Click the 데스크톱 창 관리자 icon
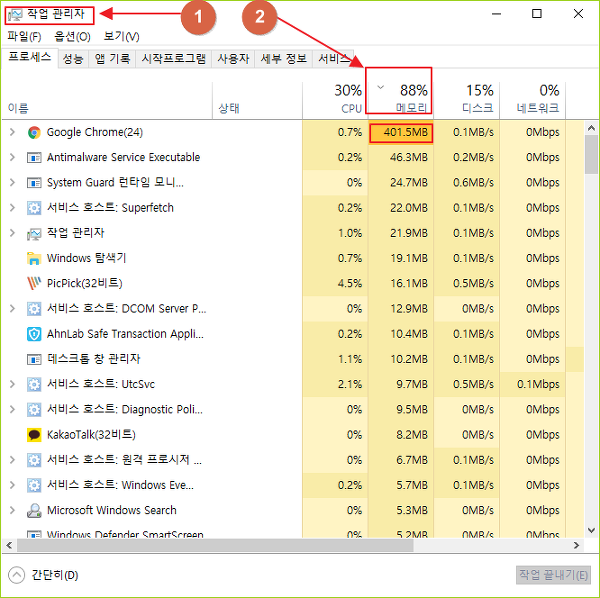Screen dimensions: 600x598 pyautogui.click(x=34, y=360)
